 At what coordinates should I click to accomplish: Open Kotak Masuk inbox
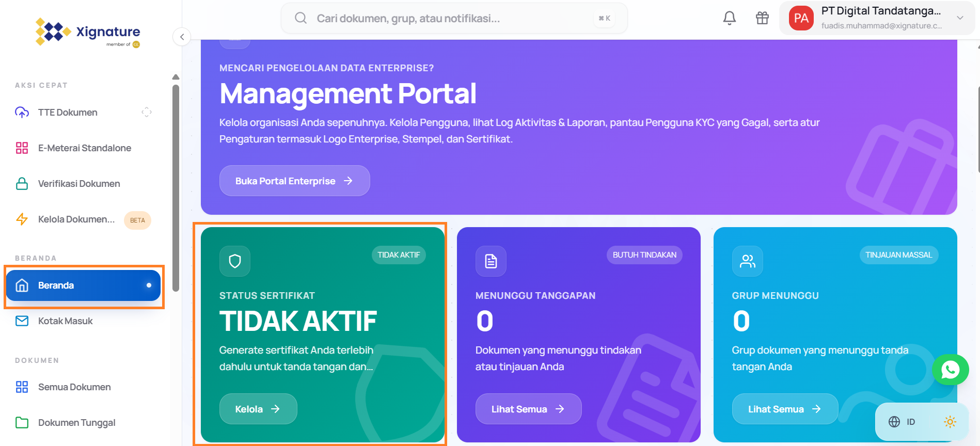pos(83,321)
